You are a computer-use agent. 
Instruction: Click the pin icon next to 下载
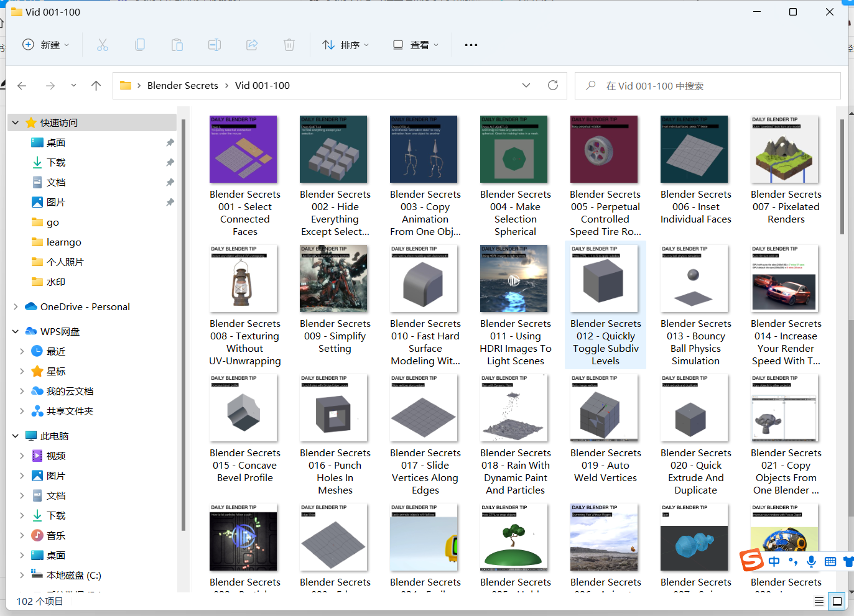pos(170,162)
